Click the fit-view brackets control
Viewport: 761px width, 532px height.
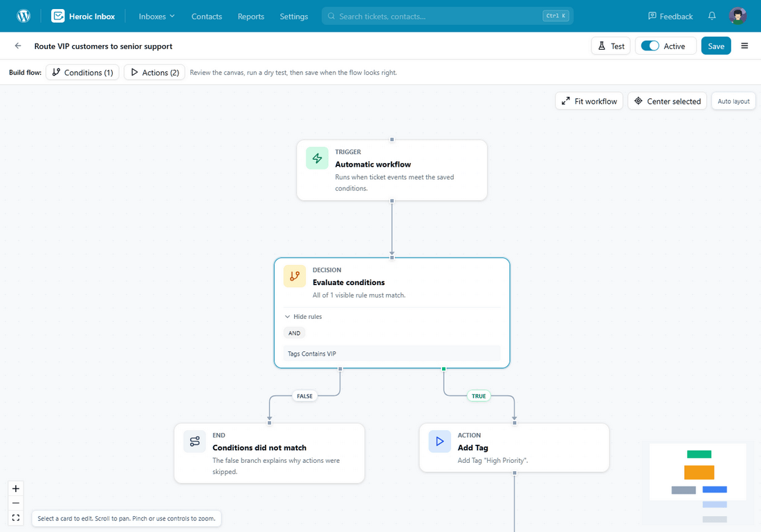click(16, 517)
